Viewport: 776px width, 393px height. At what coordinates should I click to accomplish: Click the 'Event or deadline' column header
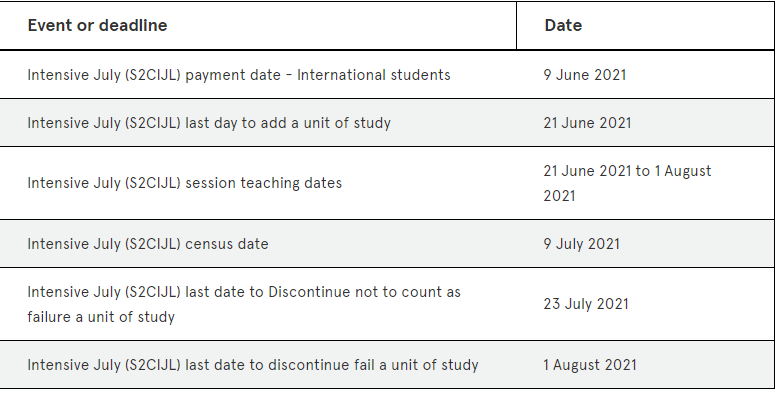pyautogui.click(x=97, y=25)
